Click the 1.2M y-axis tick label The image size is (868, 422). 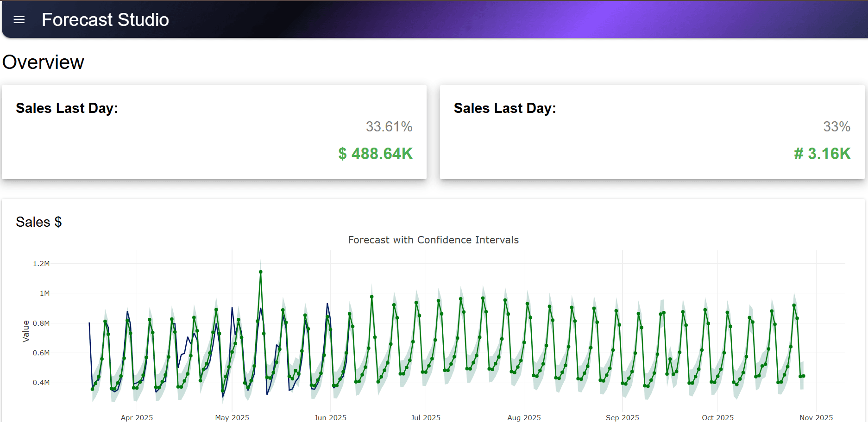pyautogui.click(x=41, y=264)
